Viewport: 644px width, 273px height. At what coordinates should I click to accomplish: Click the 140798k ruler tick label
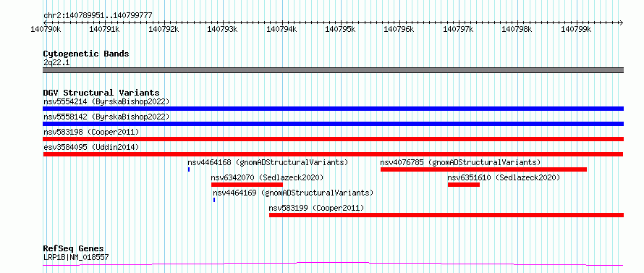pyautogui.click(x=517, y=29)
